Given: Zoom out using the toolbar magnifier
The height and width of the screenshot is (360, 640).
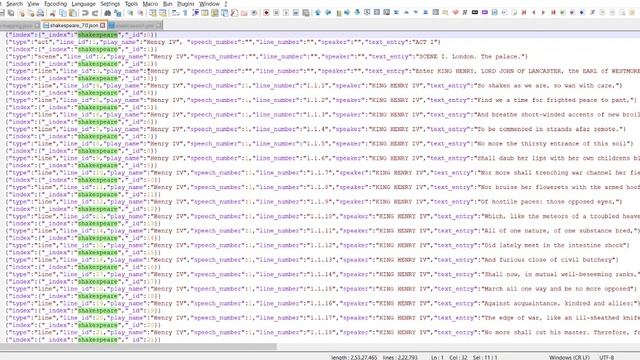Looking at the screenshot, I should [140, 13].
